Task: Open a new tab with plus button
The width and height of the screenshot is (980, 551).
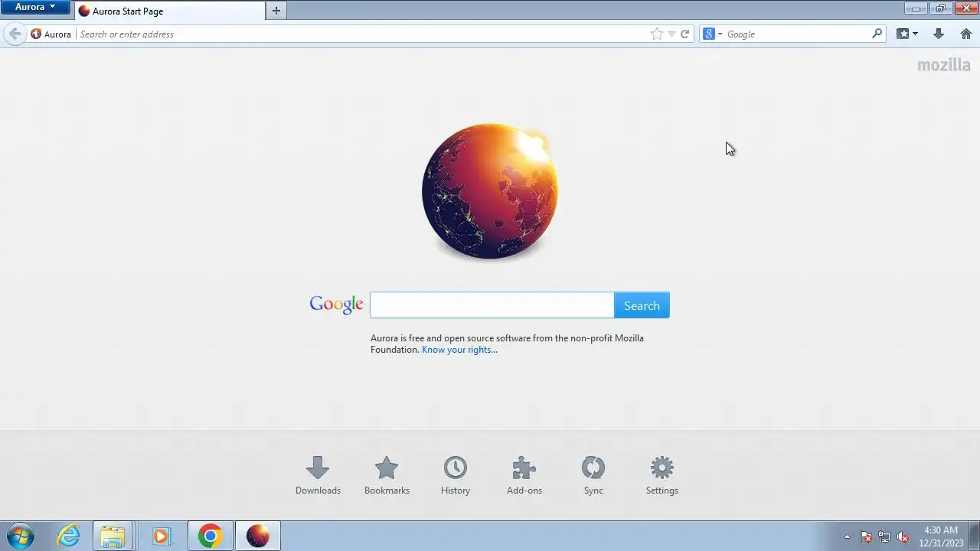Action: pos(276,11)
